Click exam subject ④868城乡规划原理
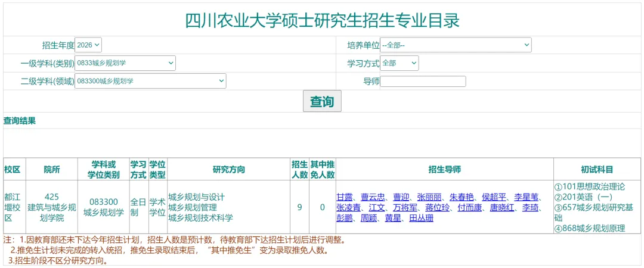 [x=590, y=229]
